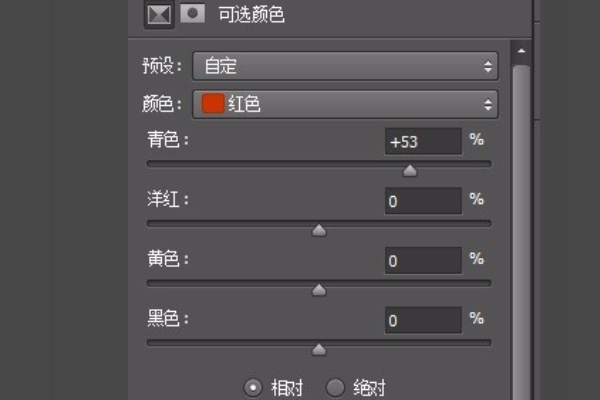Screen dimensions: 600x400
Task: Click the 可选颜色 panel title
Action: 251,15
